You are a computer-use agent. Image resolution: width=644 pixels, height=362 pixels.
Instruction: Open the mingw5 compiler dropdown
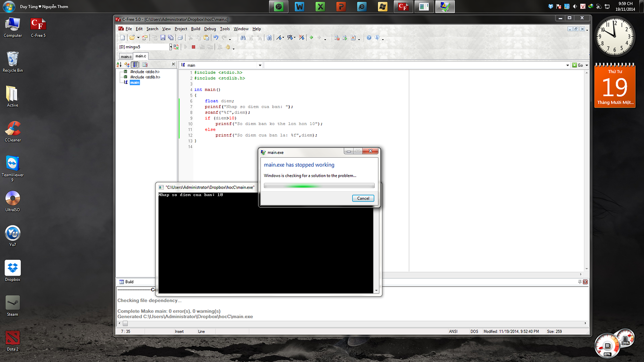[170, 47]
